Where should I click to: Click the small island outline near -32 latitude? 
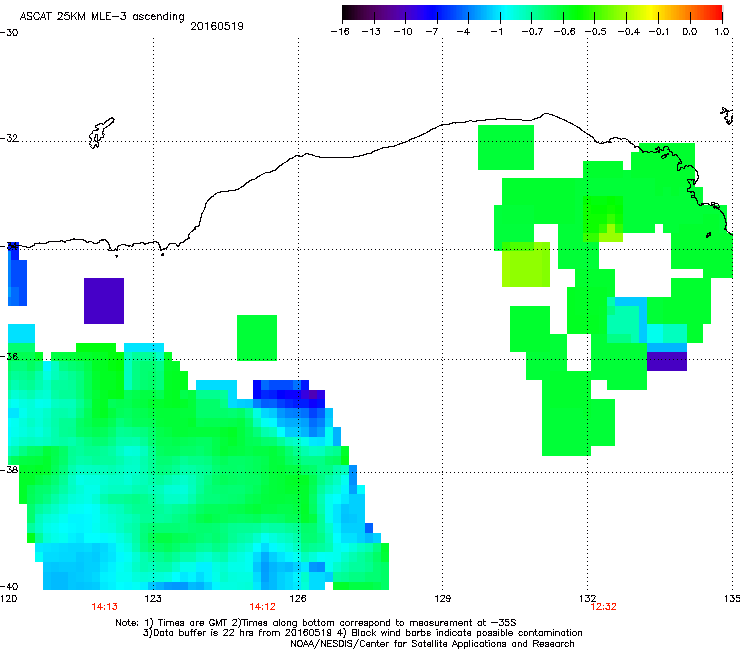tap(101, 133)
